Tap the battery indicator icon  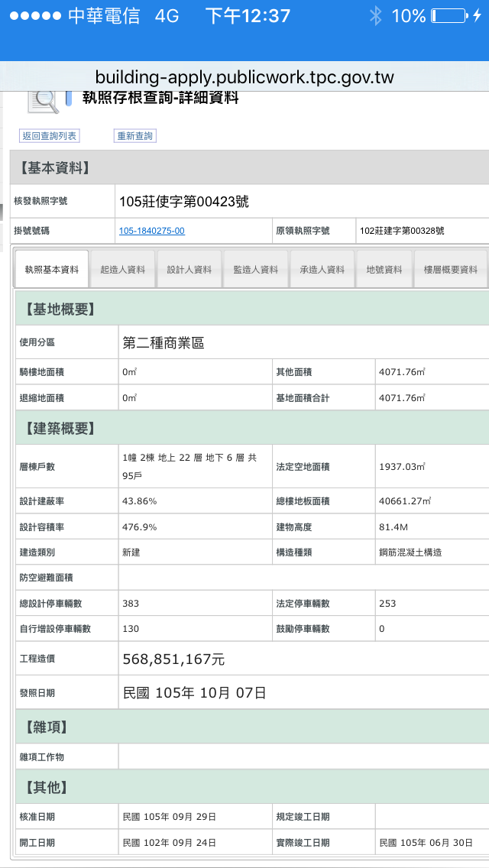449,15
